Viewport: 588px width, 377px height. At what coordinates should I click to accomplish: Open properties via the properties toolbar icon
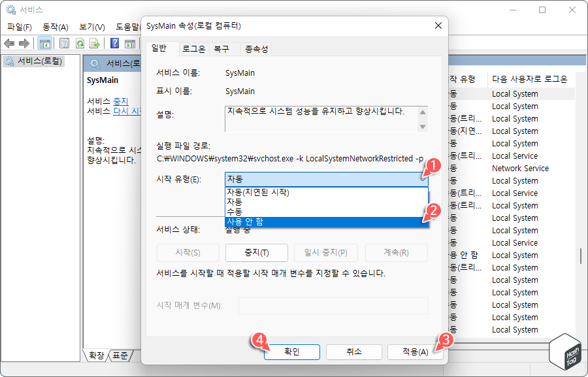[x=64, y=43]
